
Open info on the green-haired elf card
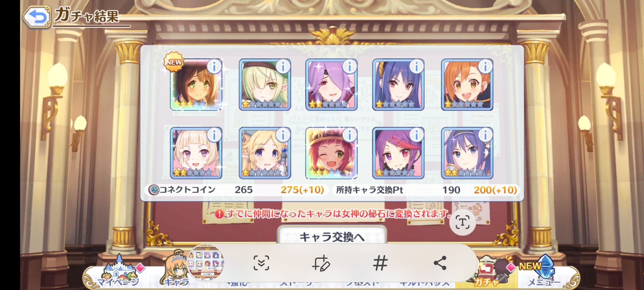click(x=283, y=67)
